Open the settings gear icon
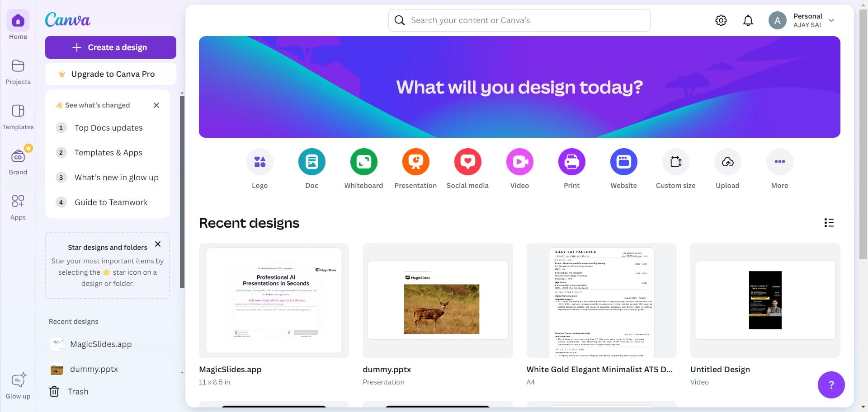The image size is (868, 412). click(x=721, y=20)
